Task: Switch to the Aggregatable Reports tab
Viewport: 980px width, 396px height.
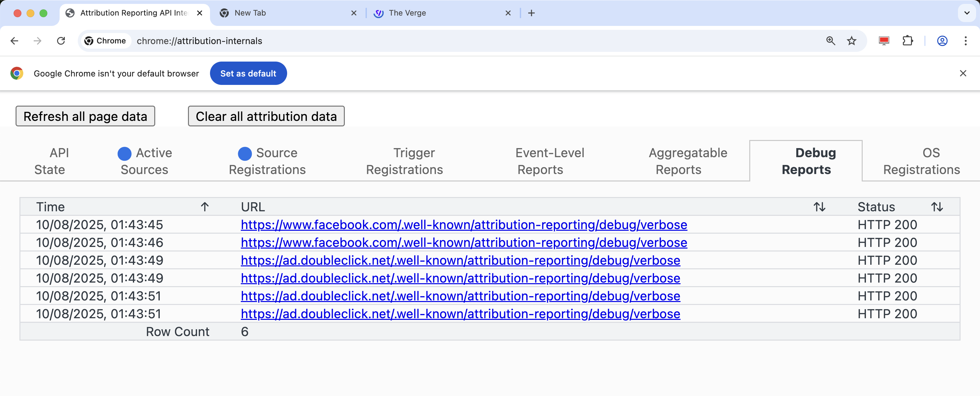Action: point(688,160)
